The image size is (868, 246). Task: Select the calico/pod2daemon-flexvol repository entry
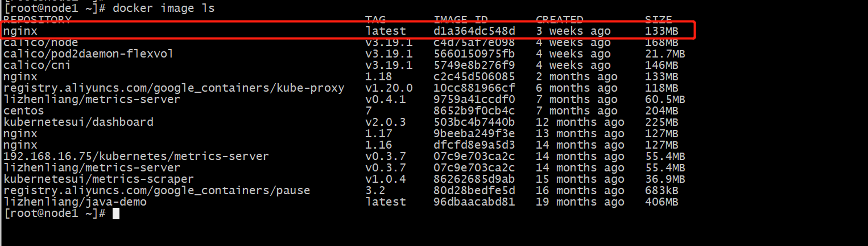(x=88, y=54)
